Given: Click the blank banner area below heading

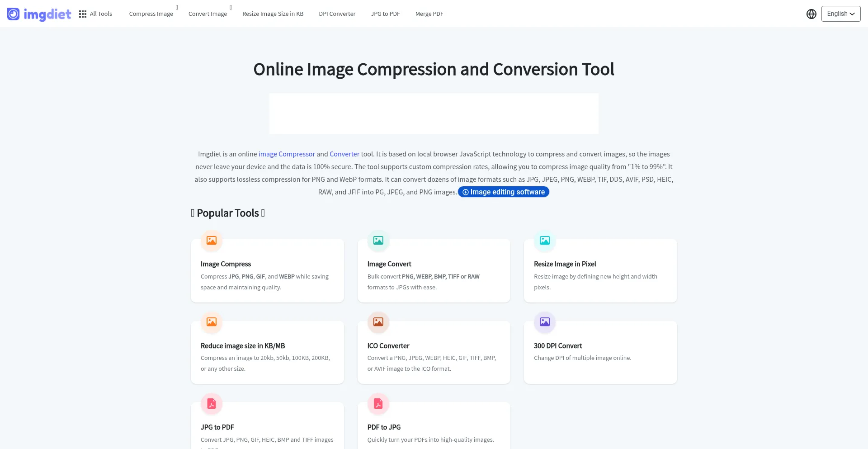Looking at the screenshot, I should tap(434, 113).
